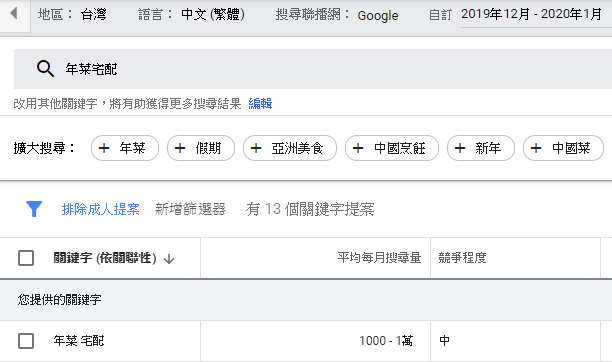Click the 排除成人提案 filter link

pos(100,209)
